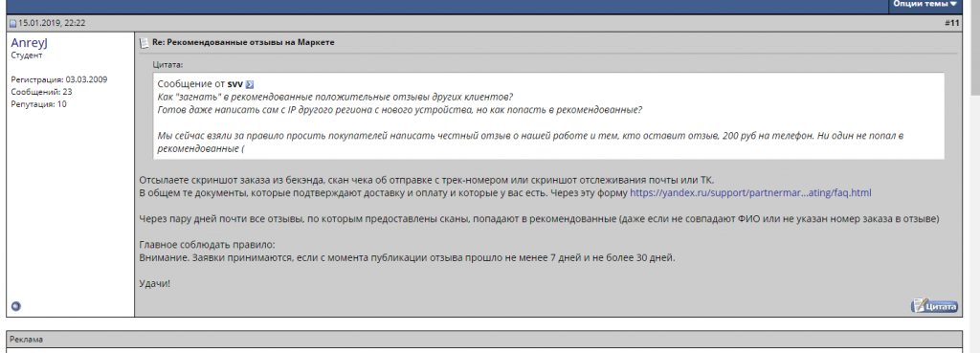This screenshot has height=353, width=980.
Task: View original post arrow next to svv
Action: point(250,84)
